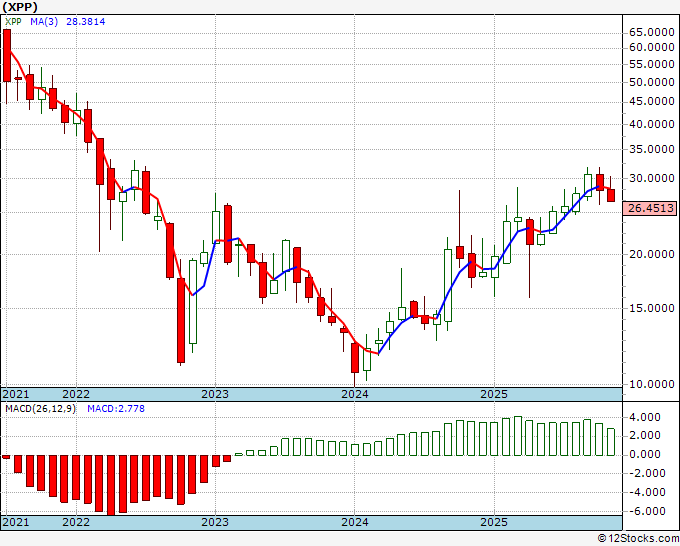Click the (XPP) ticker title
Viewport: 680px width, 546px height.
coord(20,7)
